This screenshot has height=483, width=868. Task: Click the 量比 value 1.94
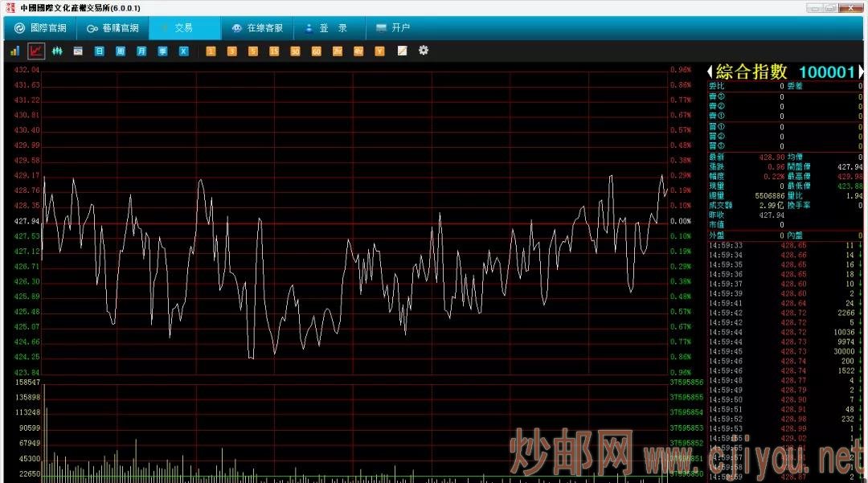[854, 196]
